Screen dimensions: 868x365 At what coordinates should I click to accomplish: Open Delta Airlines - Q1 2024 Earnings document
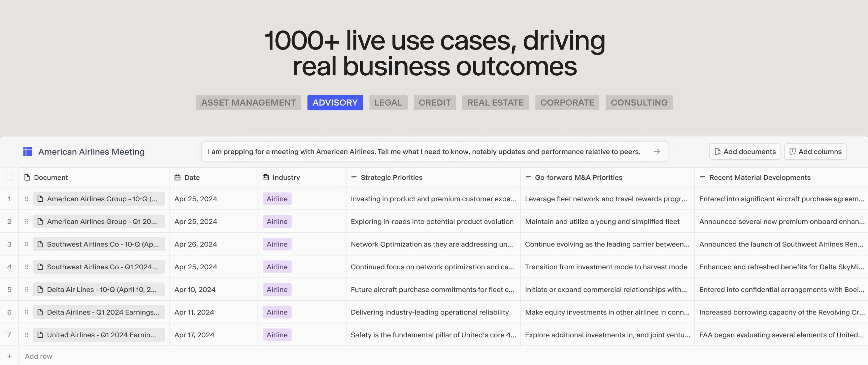(x=99, y=312)
